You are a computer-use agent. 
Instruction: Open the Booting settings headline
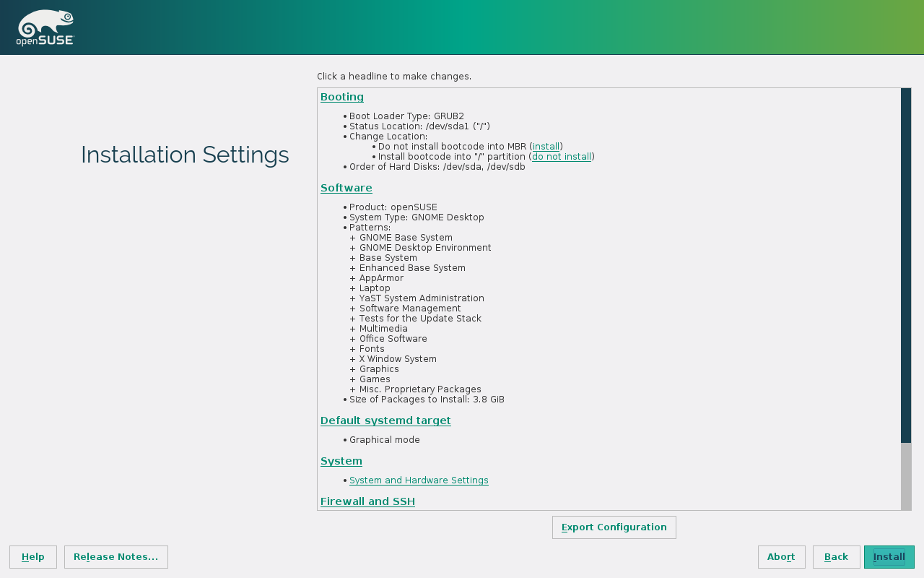coord(341,97)
